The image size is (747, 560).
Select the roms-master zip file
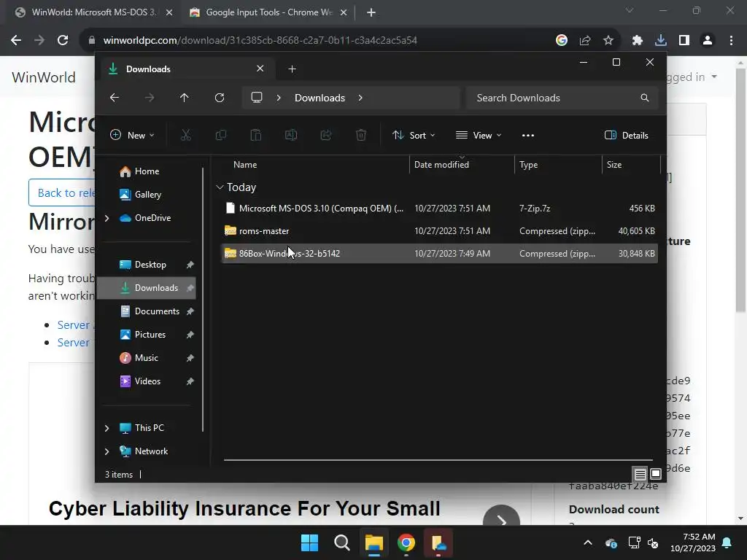(x=439, y=231)
